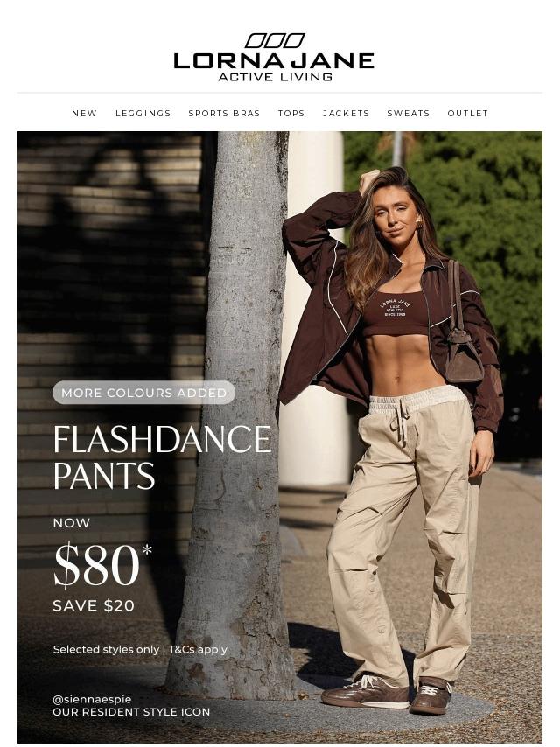This screenshot has height=747, width=560.
Task: Click the brown sneakers in the photo
Action: click(x=387, y=693)
